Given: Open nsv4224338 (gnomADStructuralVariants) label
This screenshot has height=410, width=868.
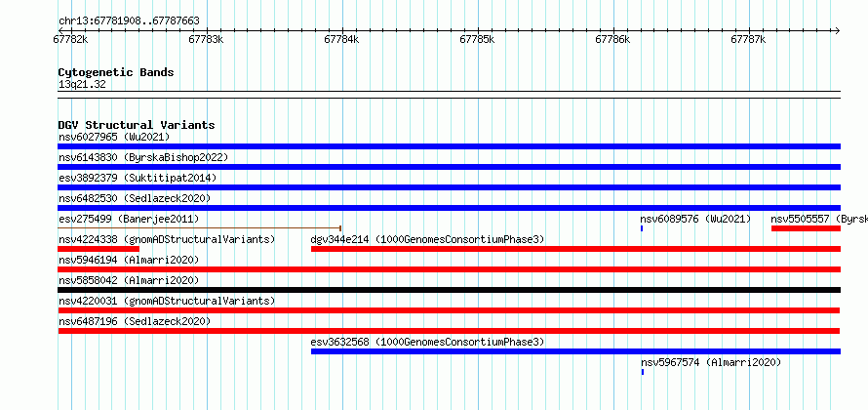Looking at the screenshot, I should coord(167,239).
